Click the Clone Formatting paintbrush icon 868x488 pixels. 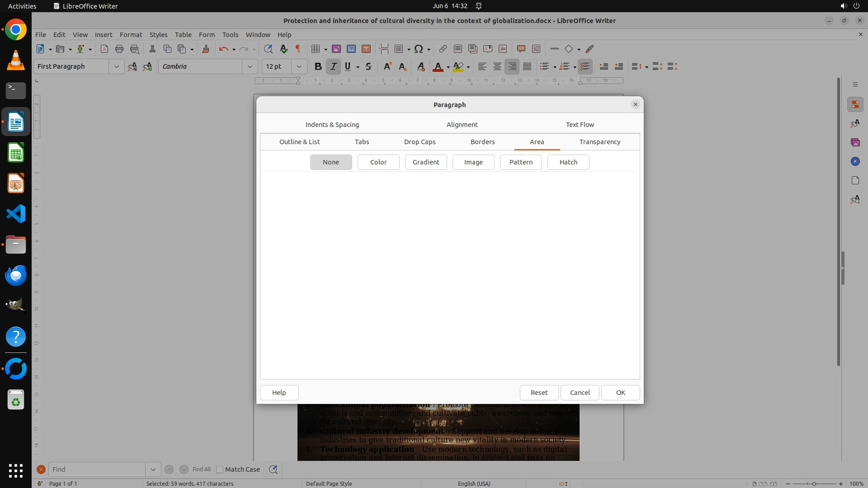[206, 49]
